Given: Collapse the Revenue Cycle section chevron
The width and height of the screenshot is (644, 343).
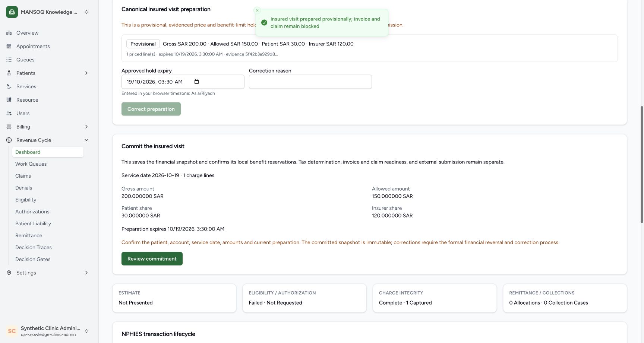Looking at the screenshot, I should pyautogui.click(x=86, y=140).
